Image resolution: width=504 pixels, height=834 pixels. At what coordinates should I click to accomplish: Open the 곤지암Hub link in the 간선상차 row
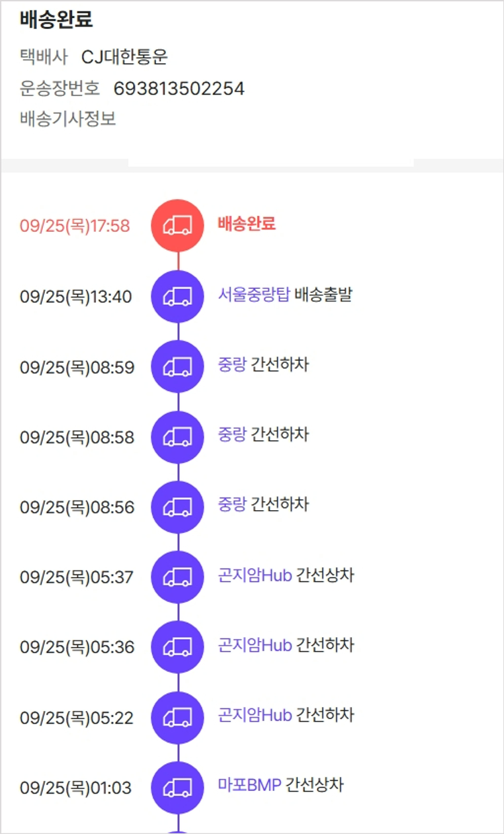coord(255,576)
